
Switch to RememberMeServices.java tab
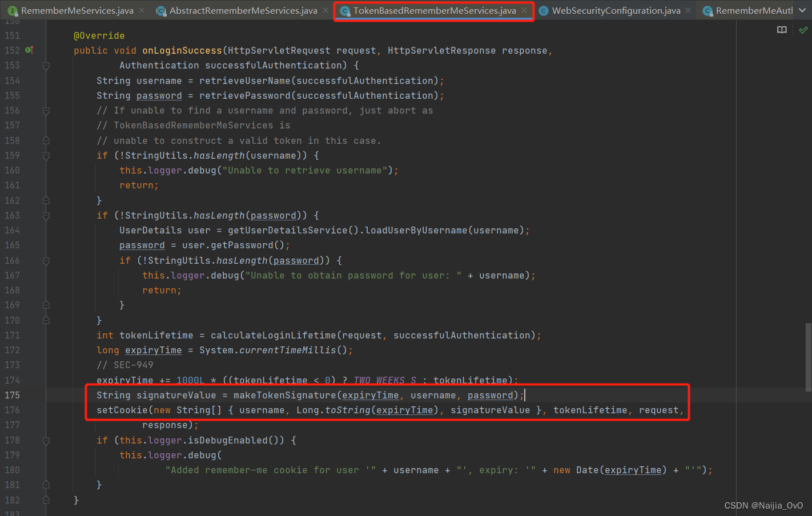[x=77, y=10]
